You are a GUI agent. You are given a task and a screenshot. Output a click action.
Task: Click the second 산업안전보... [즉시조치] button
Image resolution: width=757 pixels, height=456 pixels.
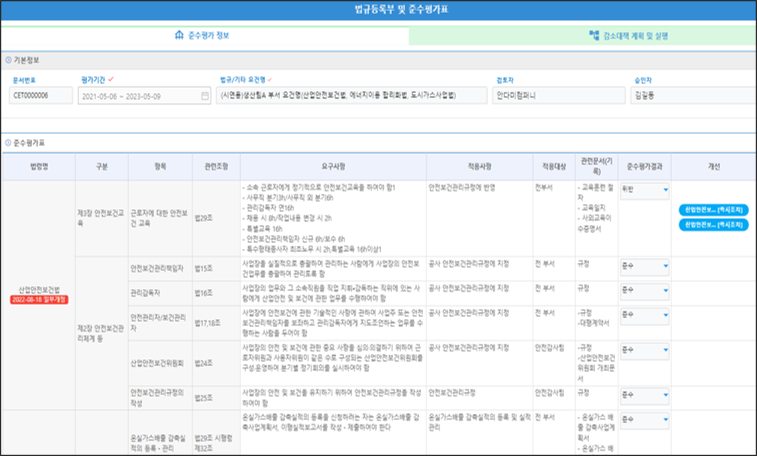tap(714, 225)
